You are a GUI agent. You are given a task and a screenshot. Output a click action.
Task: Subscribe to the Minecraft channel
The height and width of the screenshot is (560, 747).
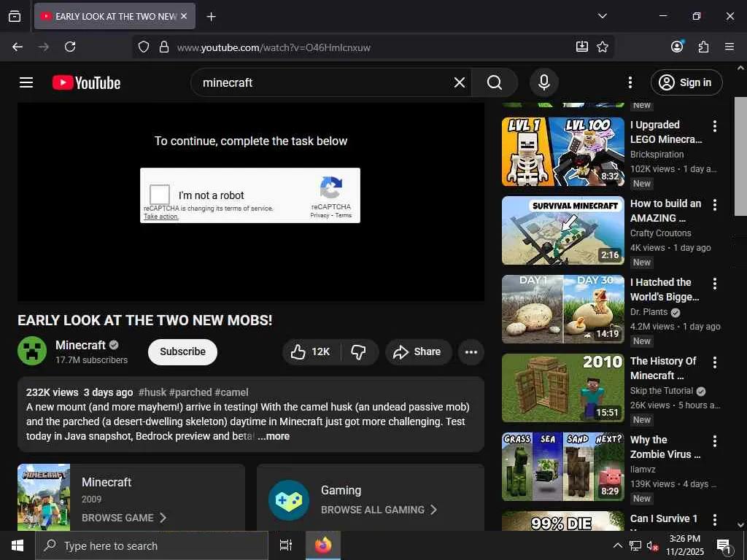[x=182, y=352]
